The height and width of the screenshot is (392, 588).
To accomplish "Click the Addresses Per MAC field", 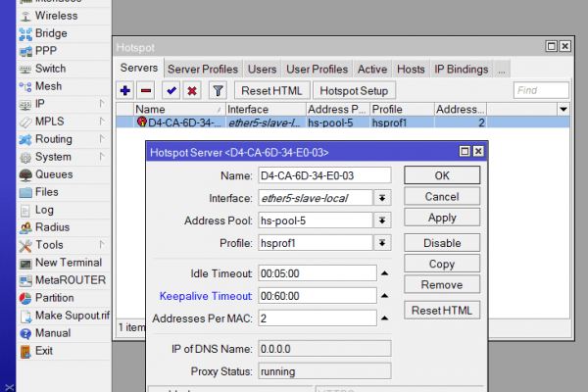I will [x=318, y=318].
